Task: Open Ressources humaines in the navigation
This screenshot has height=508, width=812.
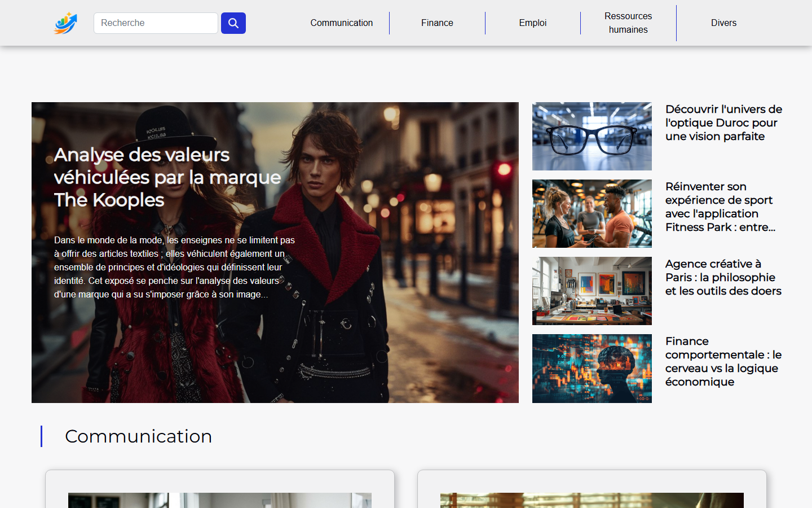Action: 628,23
